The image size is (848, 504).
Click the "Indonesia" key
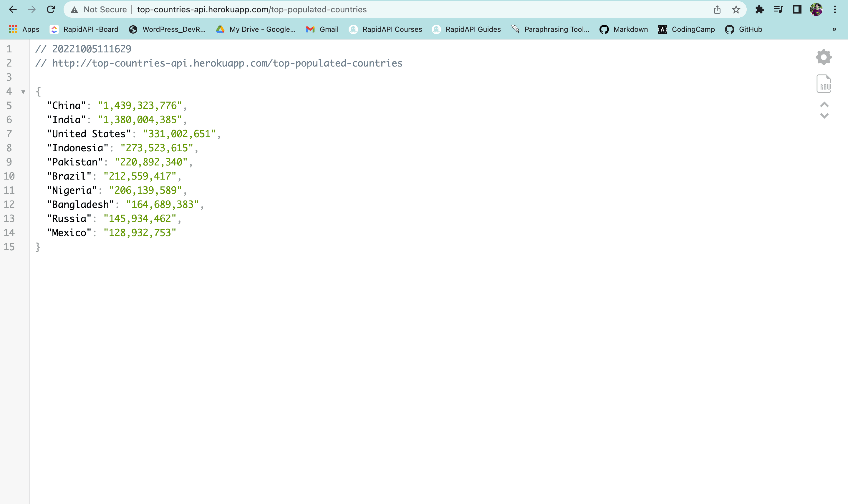click(78, 148)
